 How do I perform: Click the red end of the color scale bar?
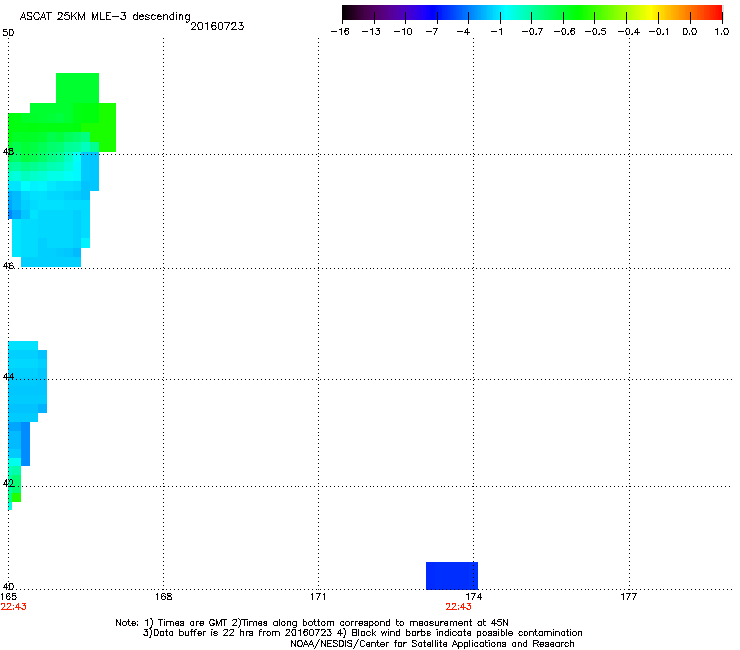(716, 12)
